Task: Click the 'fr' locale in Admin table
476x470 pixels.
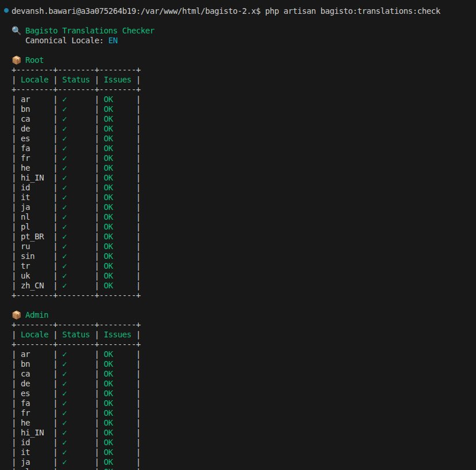Action: point(25,413)
